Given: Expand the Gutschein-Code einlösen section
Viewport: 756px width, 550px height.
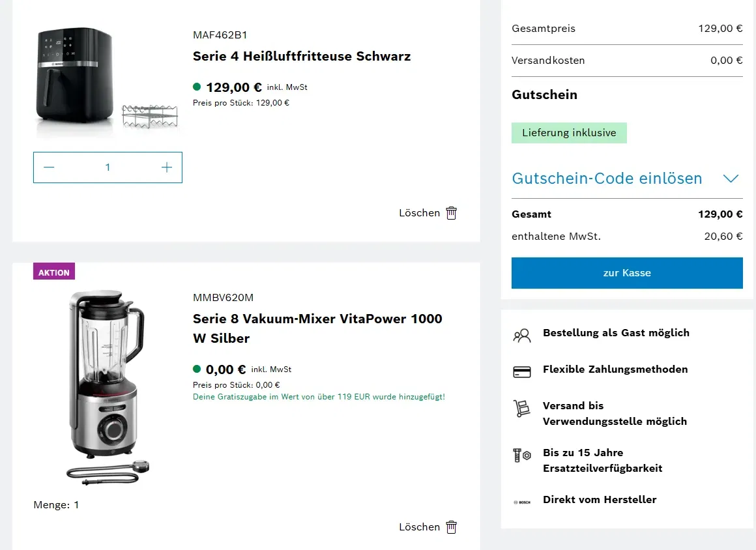Looking at the screenshot, I should coord(607,178).
